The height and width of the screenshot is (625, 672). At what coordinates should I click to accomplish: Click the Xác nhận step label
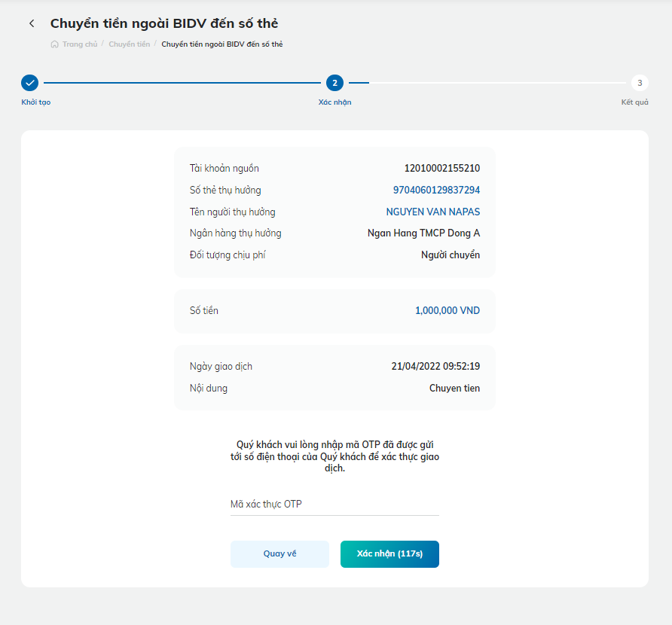click(x=334, y=102)
